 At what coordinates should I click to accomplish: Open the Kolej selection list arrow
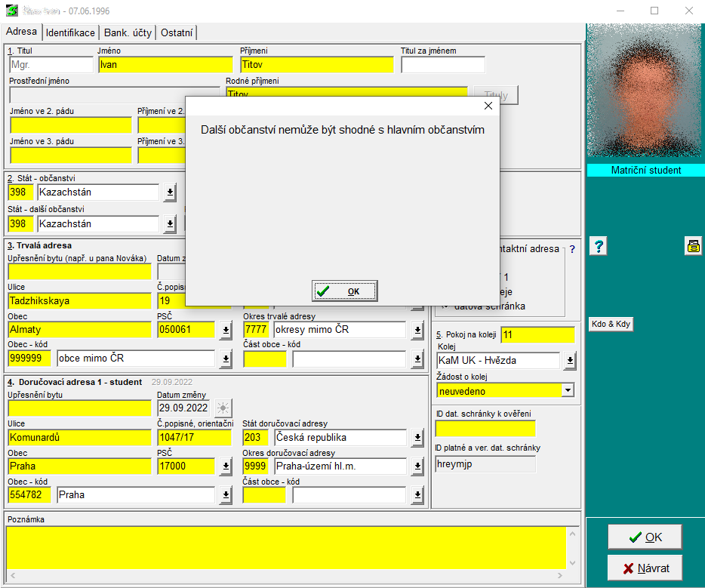point(569,361)
